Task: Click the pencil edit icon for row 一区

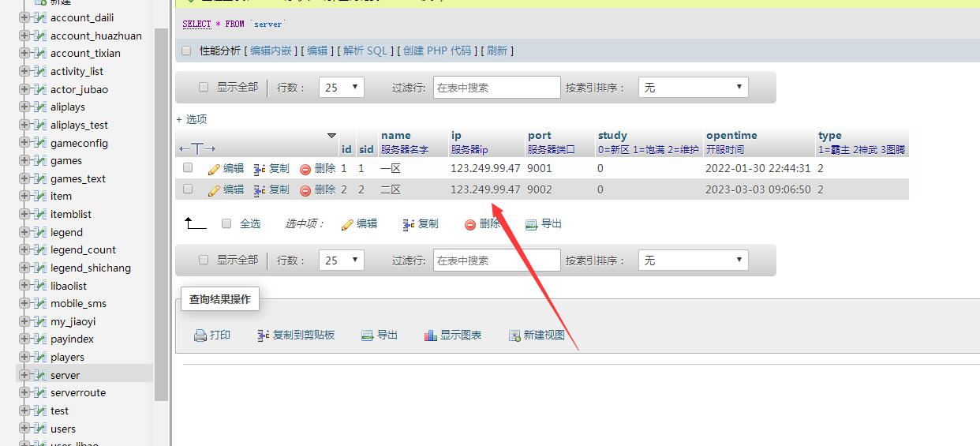Action: coord(214,169)
